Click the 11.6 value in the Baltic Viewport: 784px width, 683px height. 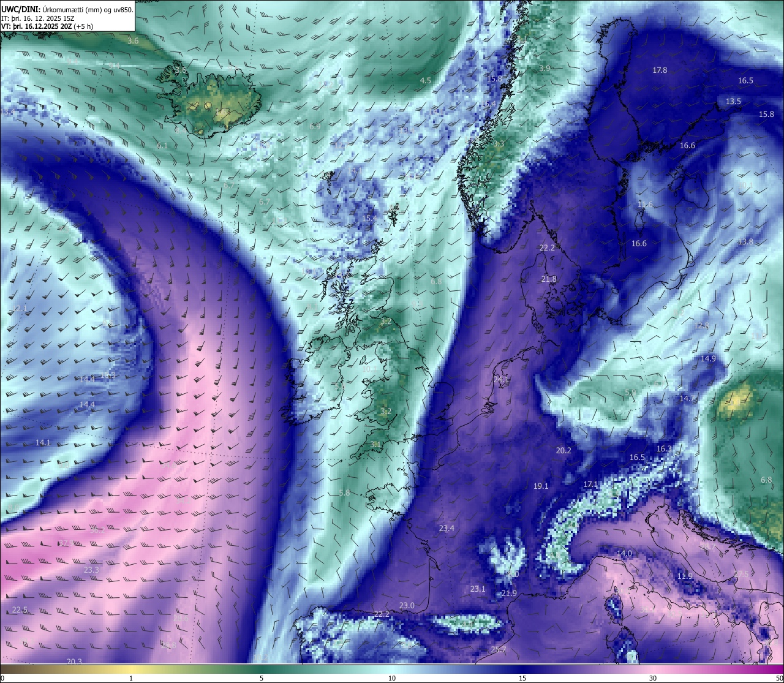[645, 205]
